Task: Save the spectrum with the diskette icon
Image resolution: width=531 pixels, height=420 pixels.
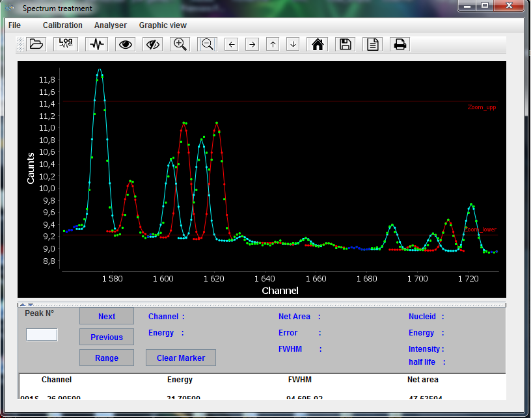Action: tap(345, 44)
